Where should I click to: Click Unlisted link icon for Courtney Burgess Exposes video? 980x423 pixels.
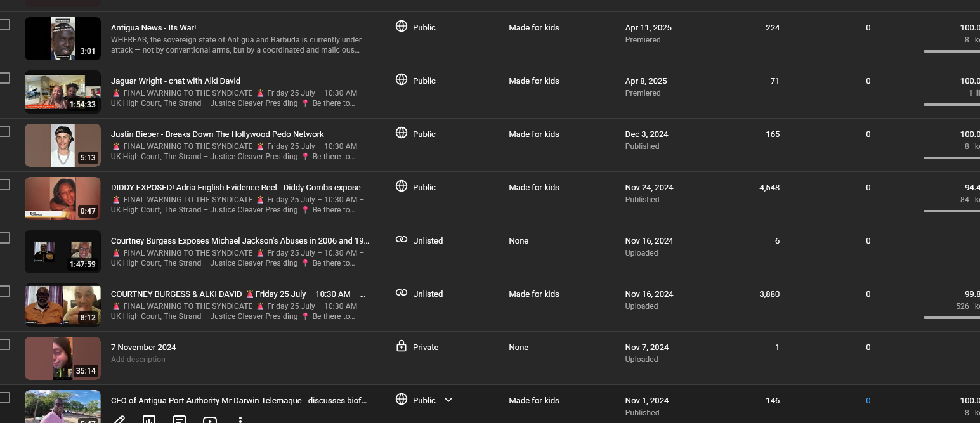[x=401, y=240]
